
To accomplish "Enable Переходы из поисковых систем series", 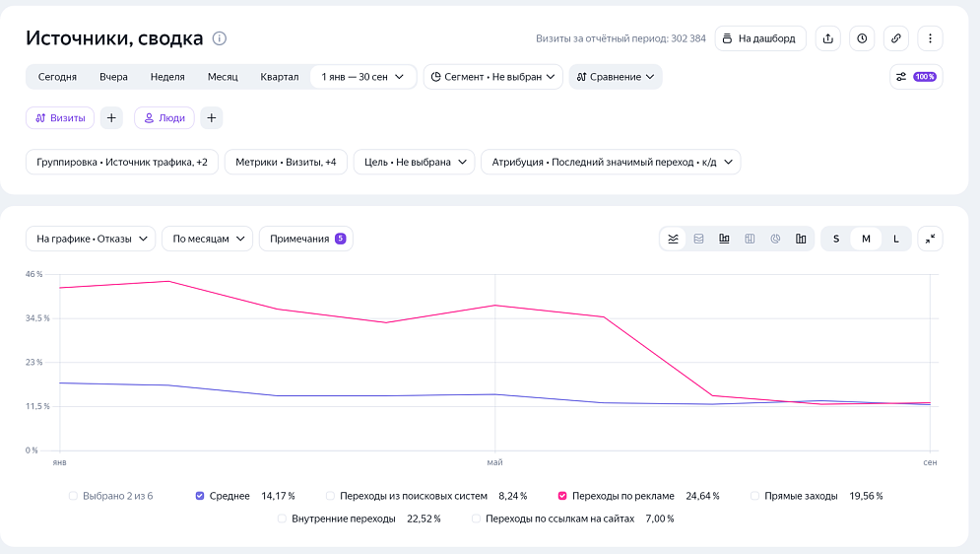I will [330, 496].
